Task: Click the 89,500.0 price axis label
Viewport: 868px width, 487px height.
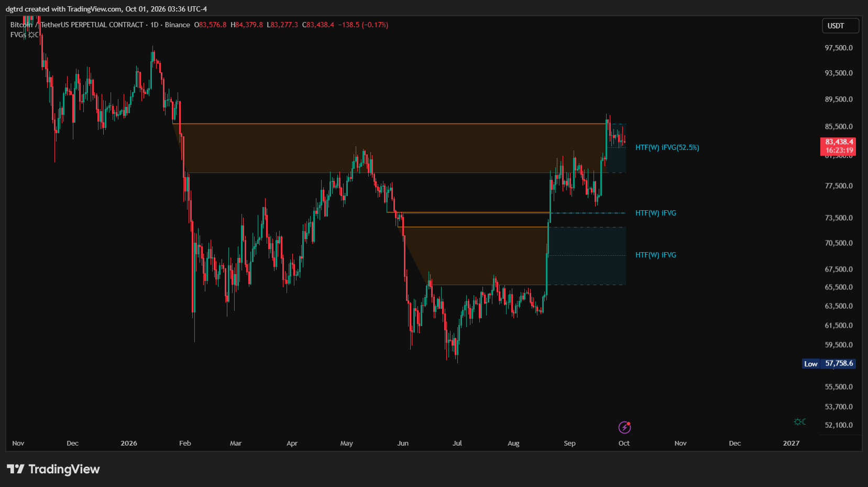Action: click(839, 99)
